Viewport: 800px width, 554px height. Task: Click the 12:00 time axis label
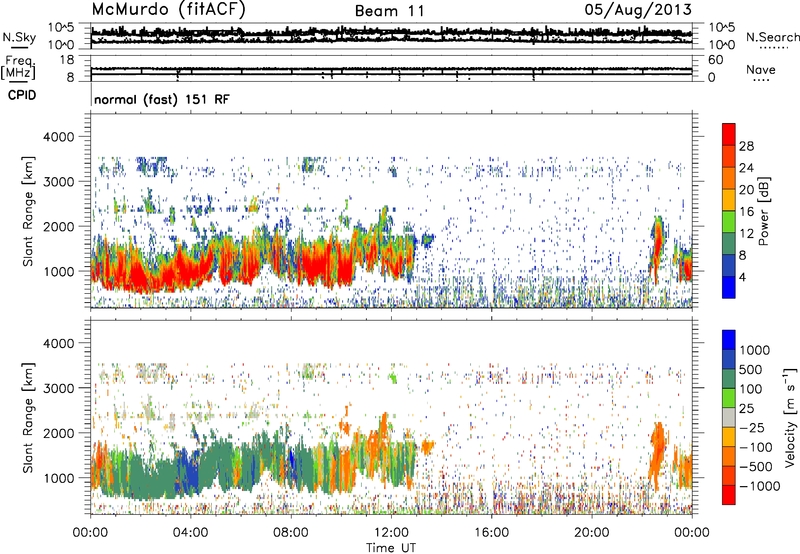coord(391,533)
